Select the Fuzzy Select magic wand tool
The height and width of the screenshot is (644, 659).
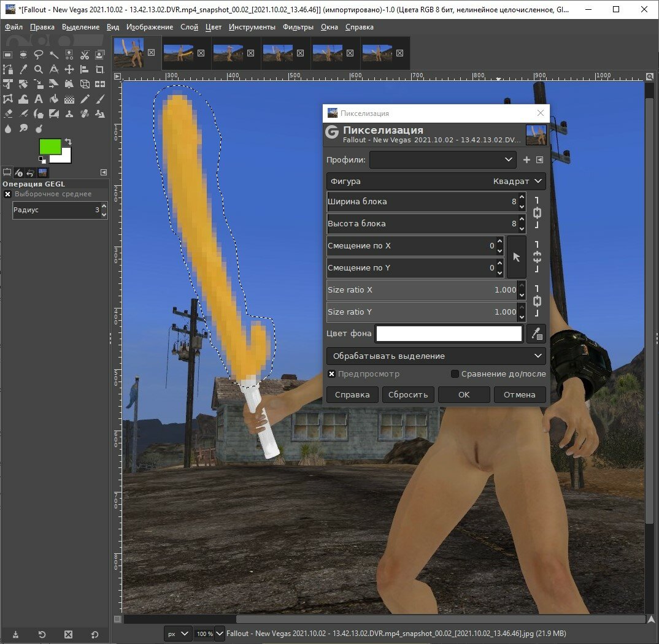tap(54, 55)
